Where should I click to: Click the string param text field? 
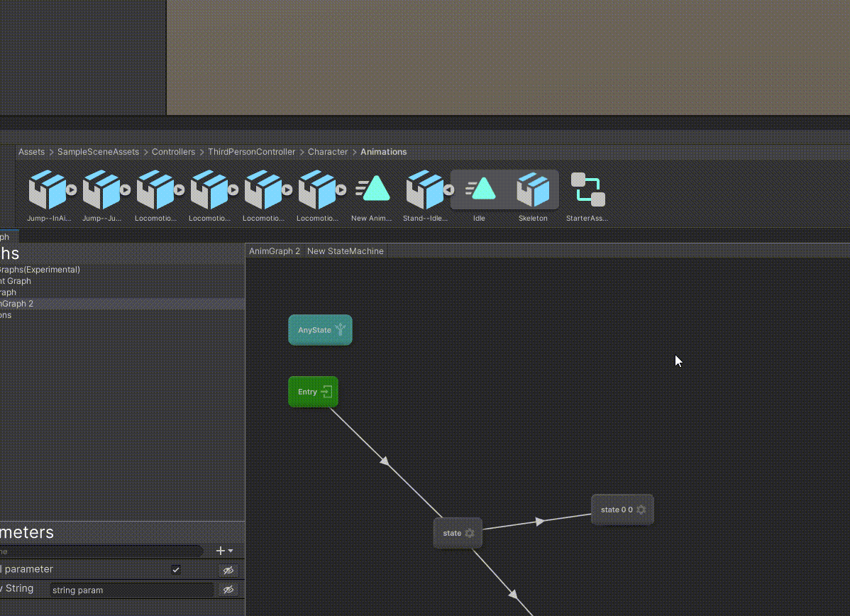click(131, 590)
